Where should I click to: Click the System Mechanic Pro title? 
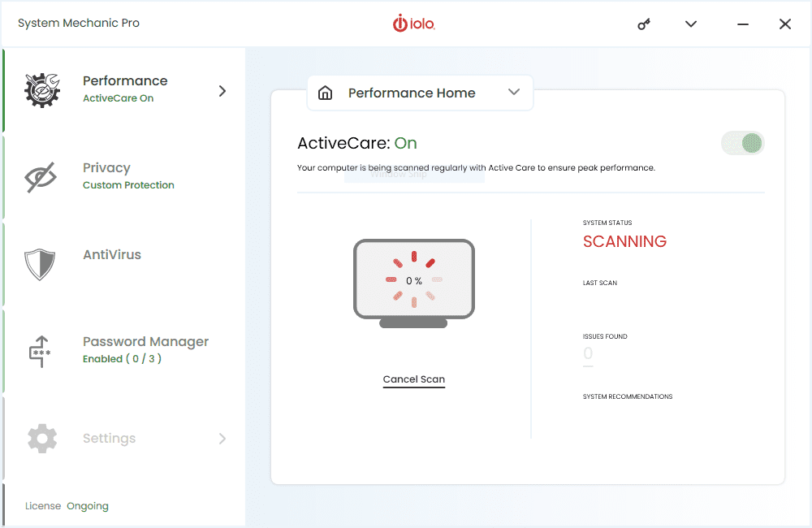[x=79, y=24]
